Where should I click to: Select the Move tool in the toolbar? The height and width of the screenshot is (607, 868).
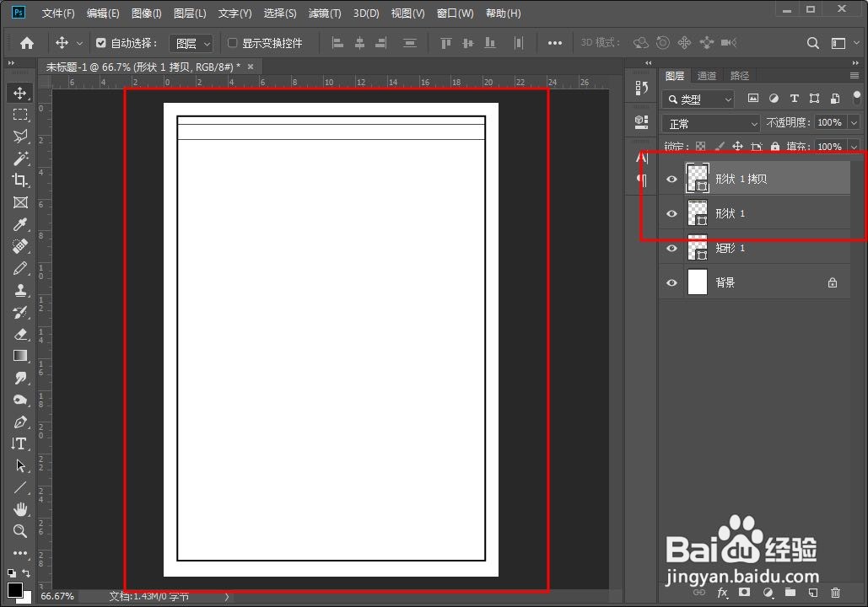[19, 93]
